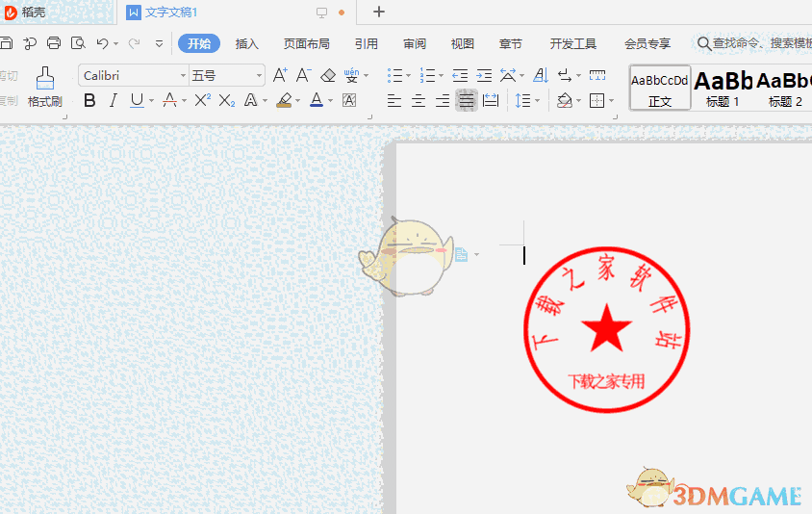Screen dimensions: 812x514
Task: Switch to the 视图 tab
Action: [463, 44]
